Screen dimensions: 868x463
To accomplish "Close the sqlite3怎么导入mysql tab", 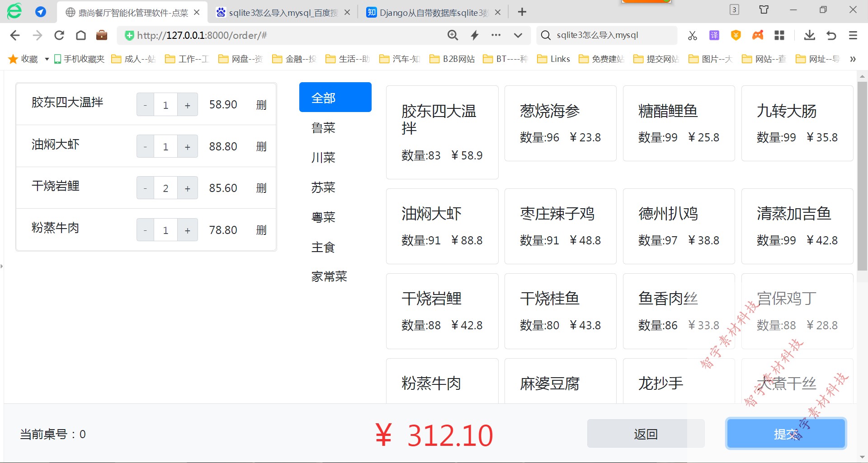I will point(347,13).
